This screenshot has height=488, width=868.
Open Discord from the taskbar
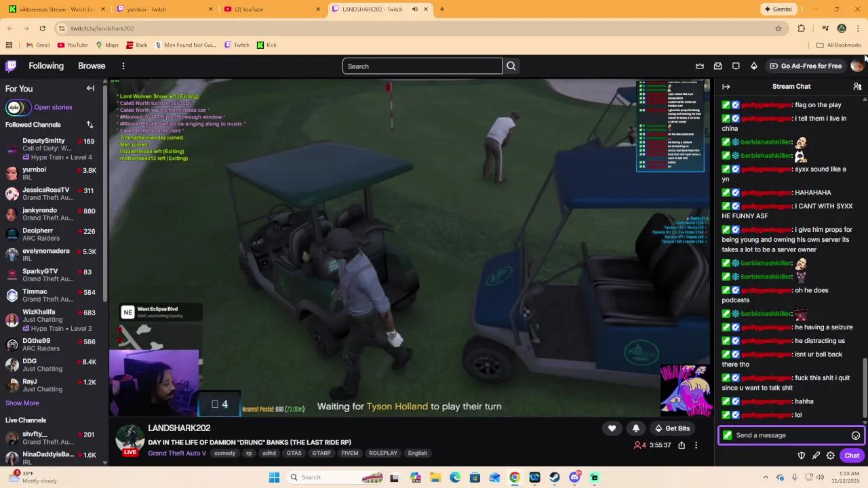(x=574, y=477)
